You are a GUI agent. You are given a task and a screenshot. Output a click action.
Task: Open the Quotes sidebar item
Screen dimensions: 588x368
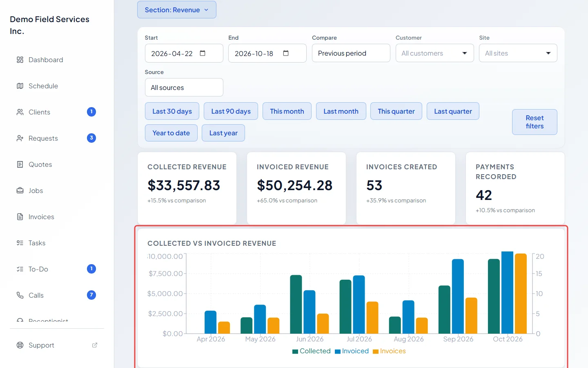pyautogui.click(x=56, y=164)
